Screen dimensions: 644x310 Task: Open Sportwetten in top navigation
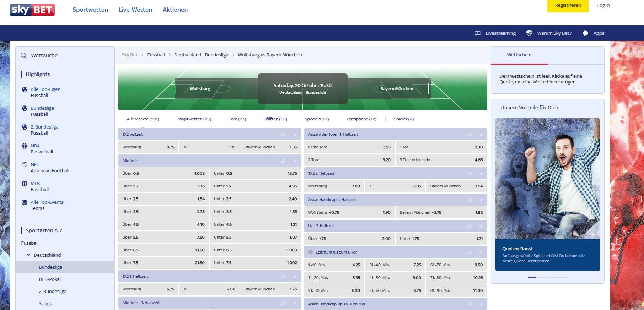90,10
